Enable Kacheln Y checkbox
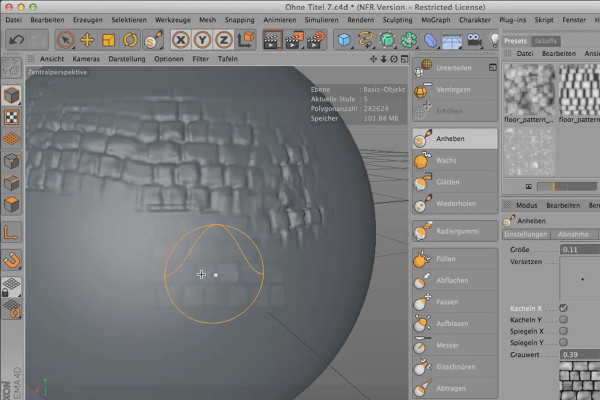This screenshot has height=400, width=600. point(563,320)
